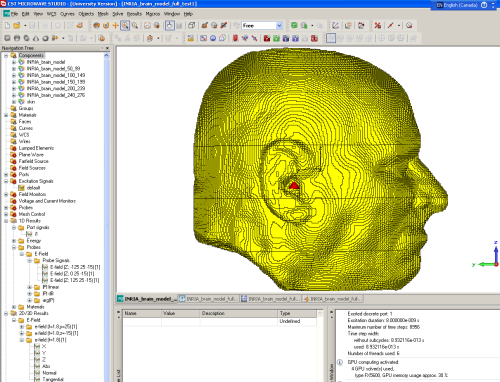Select the red port marker in the ear

pyautogui.click(x=294, y=185)
